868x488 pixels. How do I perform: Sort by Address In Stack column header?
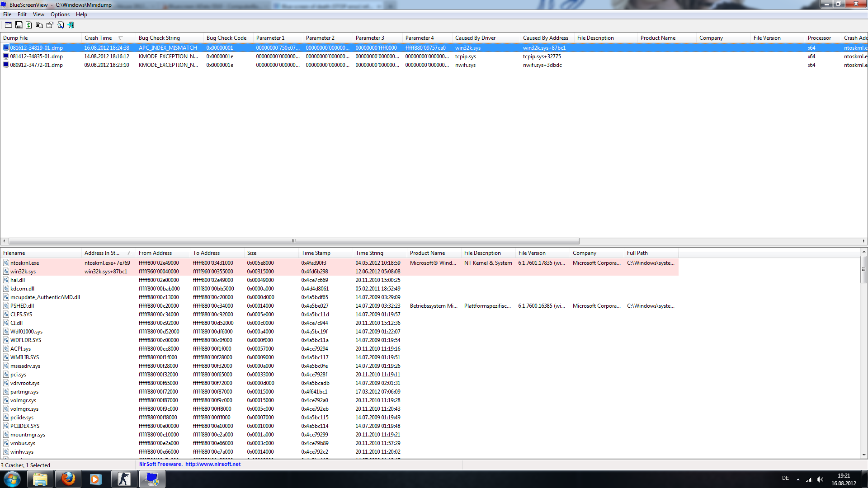pyautogui.click(x=102, y=253)
